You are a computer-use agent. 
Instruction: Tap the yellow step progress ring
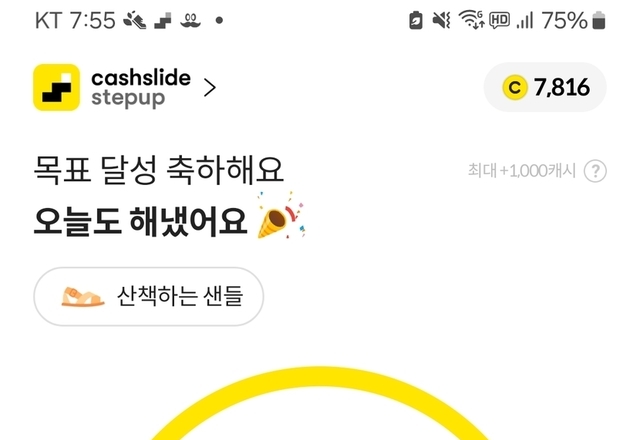pyautogui.click(x=320, y=403)
